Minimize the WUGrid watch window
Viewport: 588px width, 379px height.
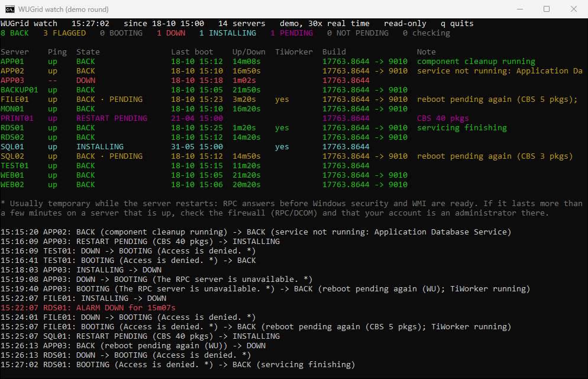point(520,9)
